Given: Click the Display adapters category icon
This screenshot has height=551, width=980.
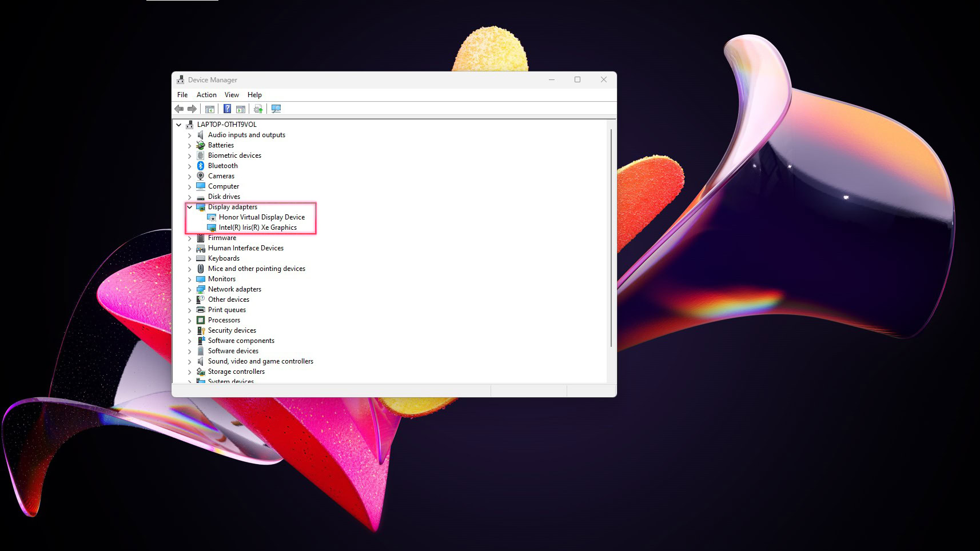Looking at the screenshot, I should point(201,207).
